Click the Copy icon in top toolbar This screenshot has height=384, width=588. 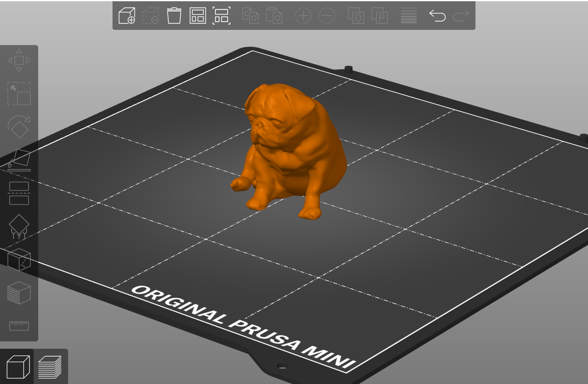click(x=250, y=16)
